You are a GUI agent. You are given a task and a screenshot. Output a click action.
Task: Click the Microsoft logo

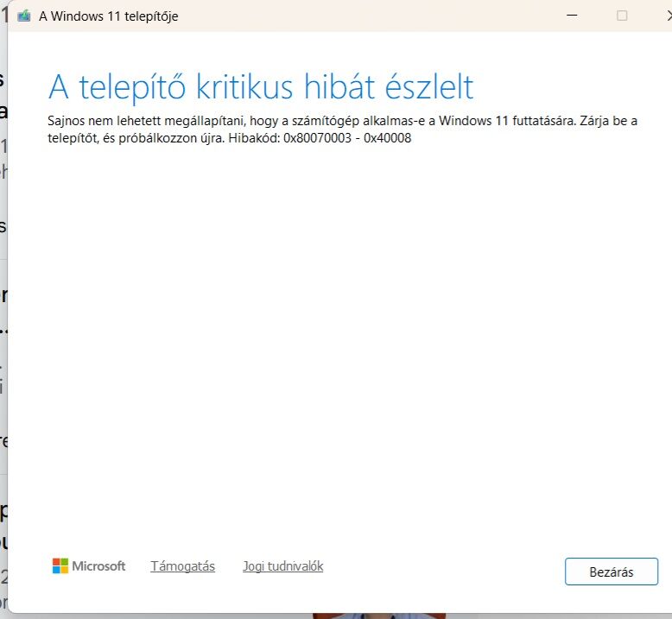(89, 565)
